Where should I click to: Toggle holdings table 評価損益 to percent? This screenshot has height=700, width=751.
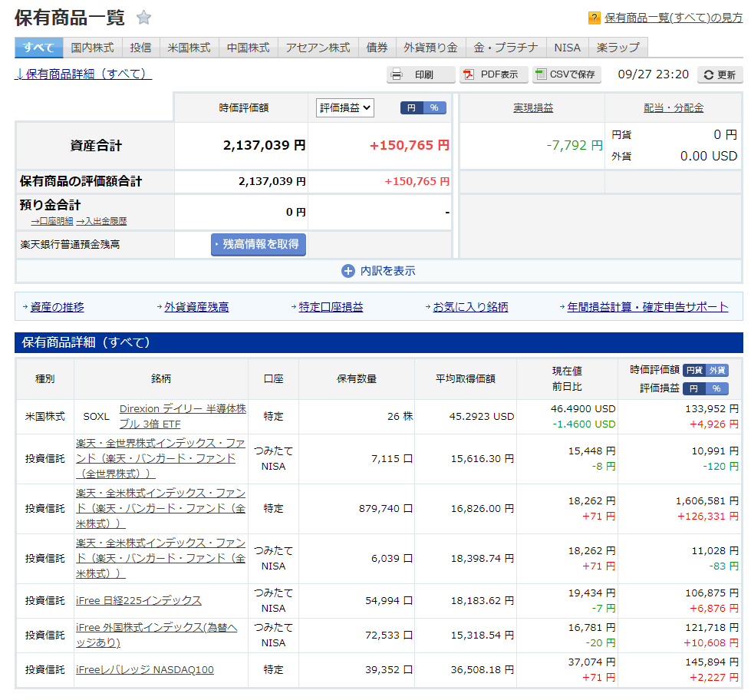point(717,388)
